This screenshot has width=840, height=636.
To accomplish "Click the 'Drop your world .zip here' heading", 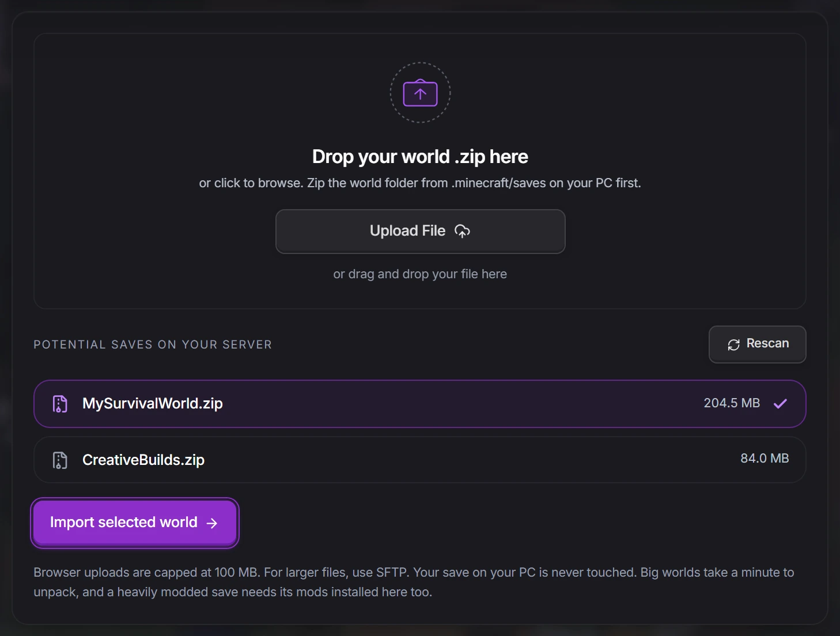I will tap(420, 157).
